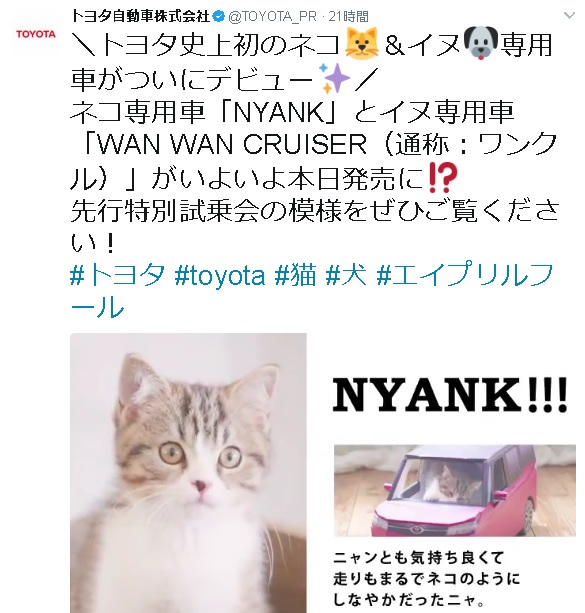Click the sparkles emoji after デビュー
Image resolution: width=585 pixels, height=613 pixels.
click(x=334, y=78)
